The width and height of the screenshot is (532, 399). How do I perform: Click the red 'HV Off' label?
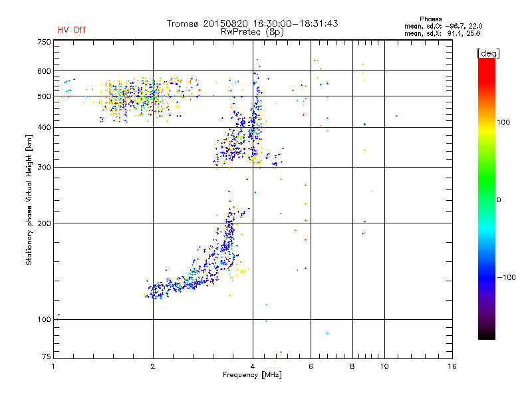(72, 30)
